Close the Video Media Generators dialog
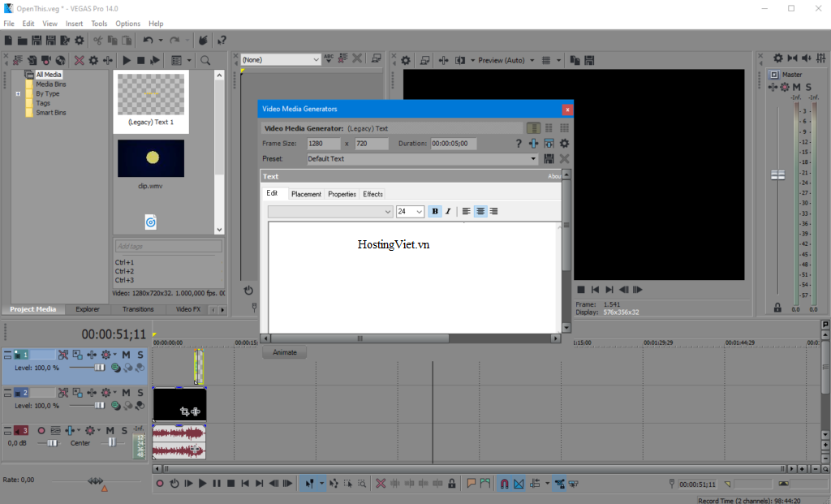 click(x=567, y=110)
